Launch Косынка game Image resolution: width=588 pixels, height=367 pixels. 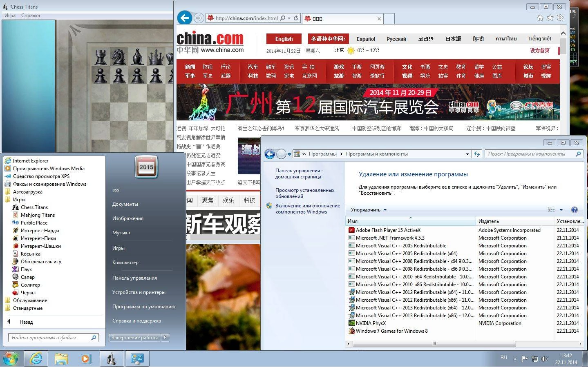31,254
